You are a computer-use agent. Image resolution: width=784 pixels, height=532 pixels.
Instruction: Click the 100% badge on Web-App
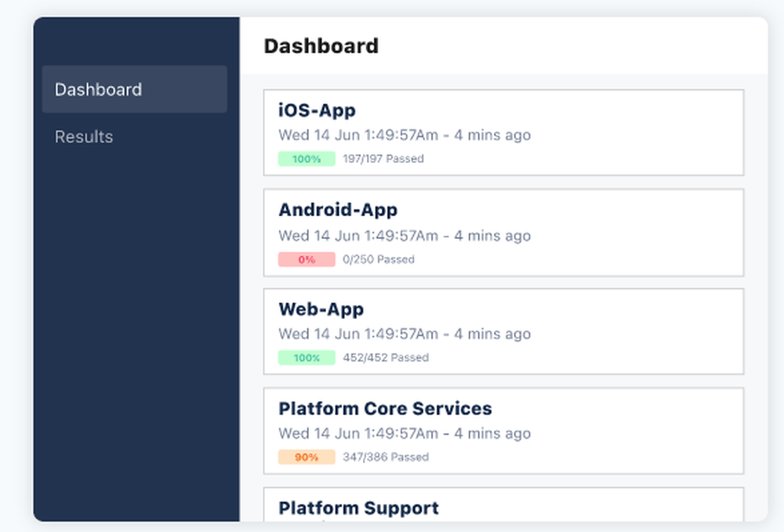(307, 357)
